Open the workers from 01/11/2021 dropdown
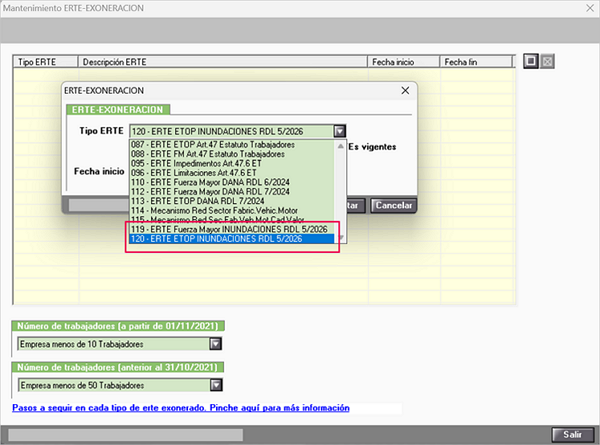600x445 pixels. [x=215, y=344]
